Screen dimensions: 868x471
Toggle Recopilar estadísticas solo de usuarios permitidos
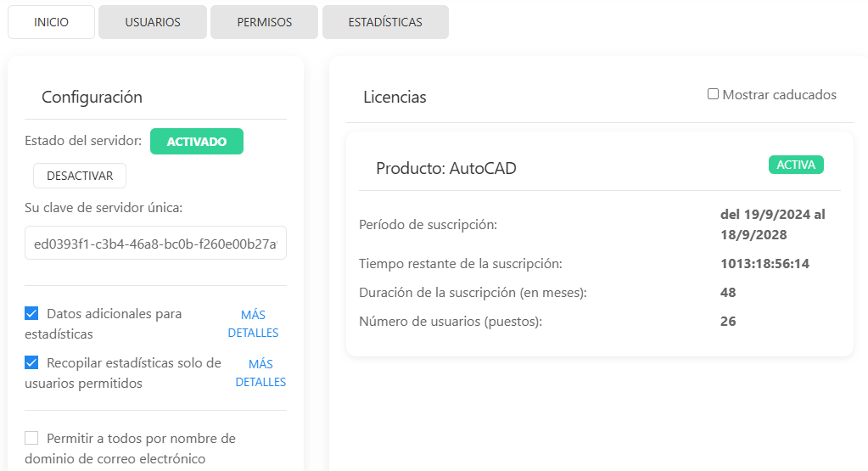click(31, 363)
